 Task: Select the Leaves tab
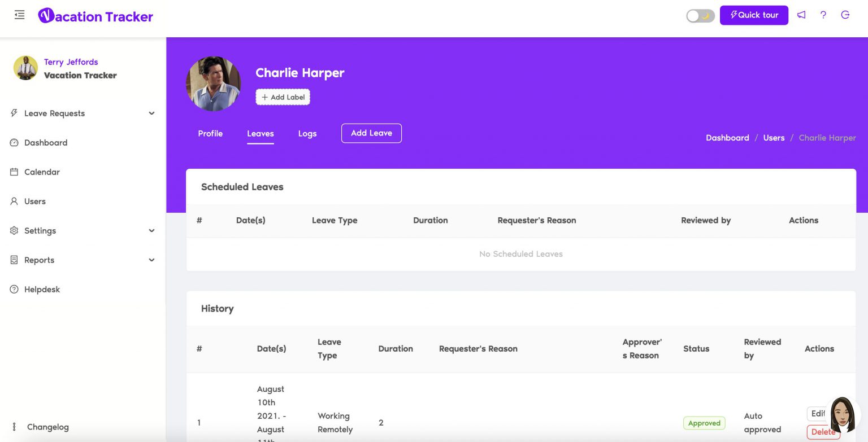point(261,134)
